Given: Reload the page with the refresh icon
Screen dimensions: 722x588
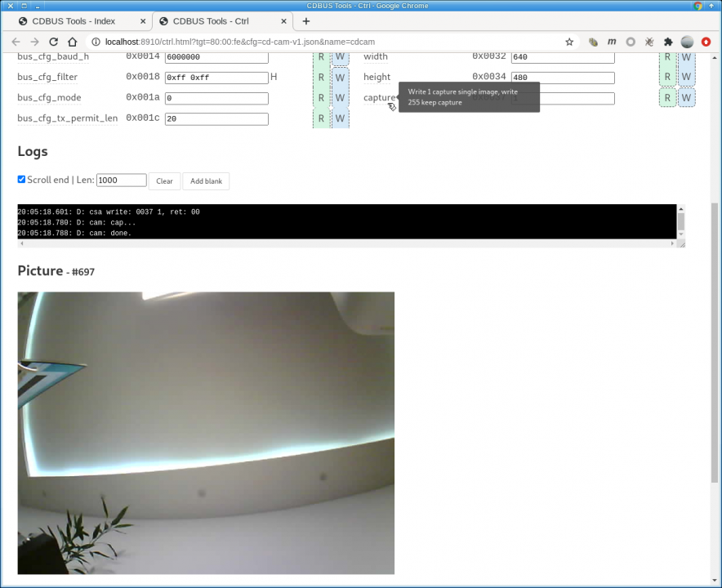Looking at the screenshot, I should pos(54,42).
